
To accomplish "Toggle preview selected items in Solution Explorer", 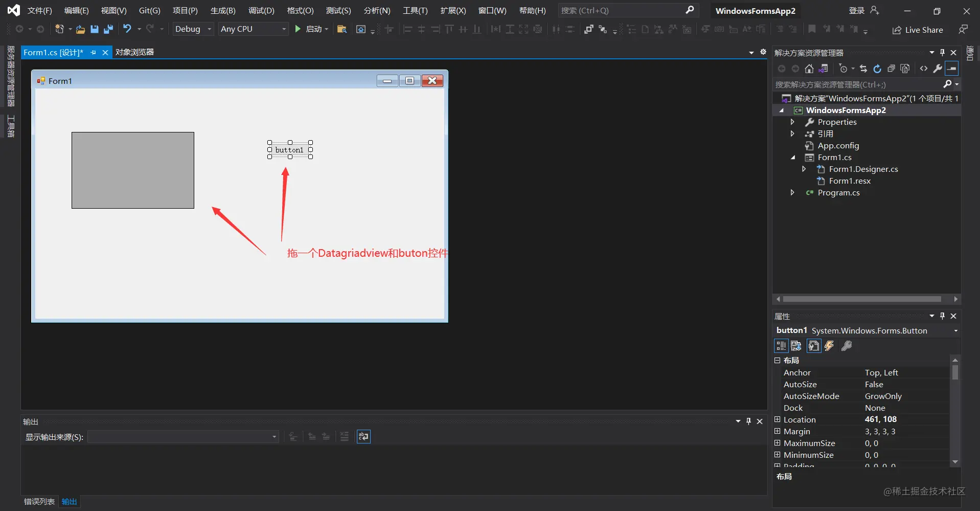I will 952,69.
